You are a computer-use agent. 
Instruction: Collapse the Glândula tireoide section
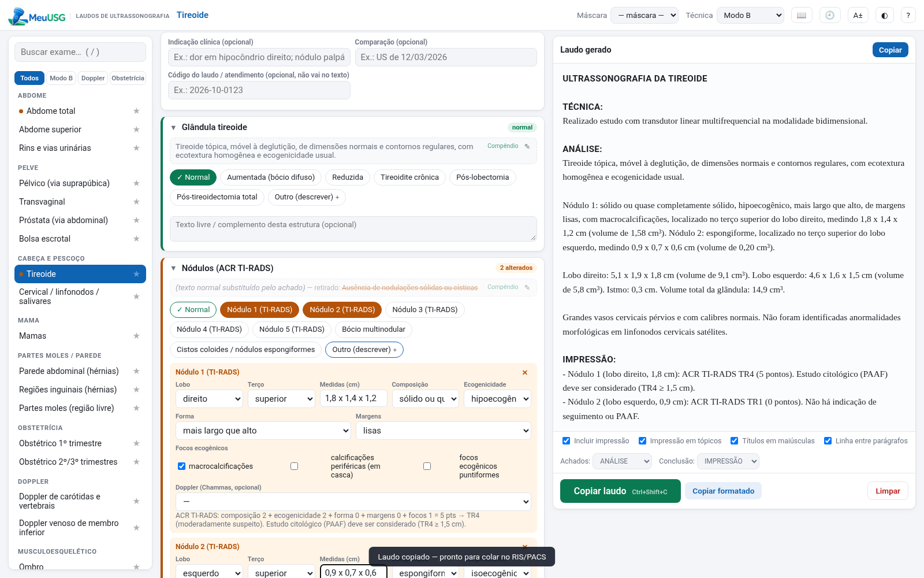pos(173,127)
